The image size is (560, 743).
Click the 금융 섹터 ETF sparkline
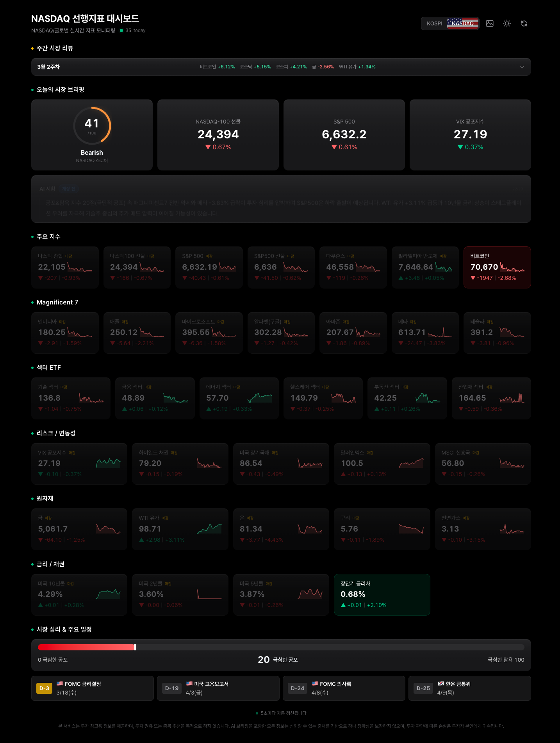pyautogui.click(x=176, y=398)
